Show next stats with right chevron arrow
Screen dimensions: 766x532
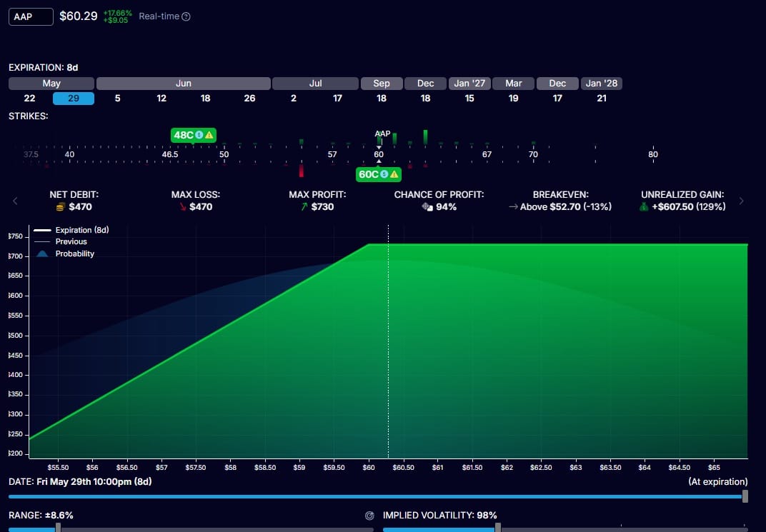coord(742,201)
